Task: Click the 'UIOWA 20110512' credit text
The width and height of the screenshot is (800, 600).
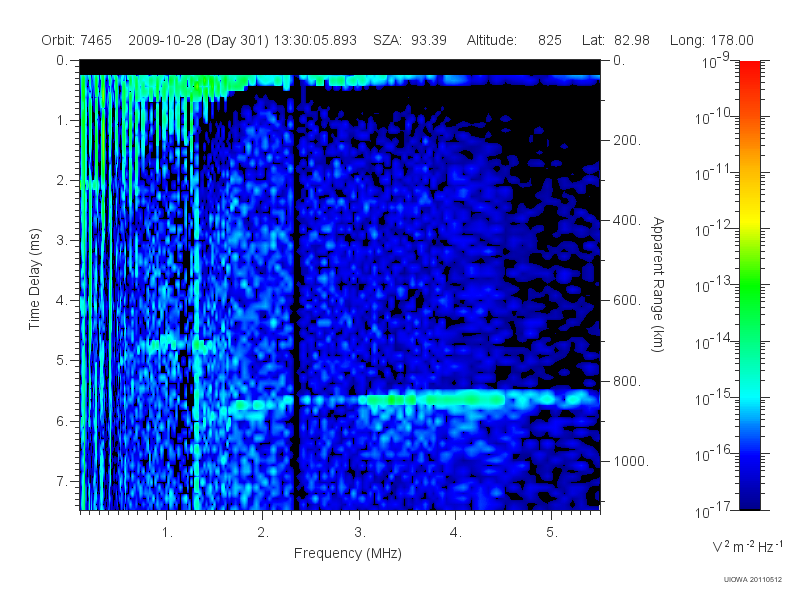Action: pos(753,579)
